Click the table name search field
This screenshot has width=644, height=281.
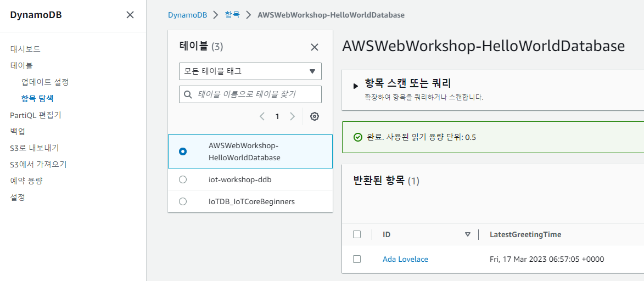250,94
